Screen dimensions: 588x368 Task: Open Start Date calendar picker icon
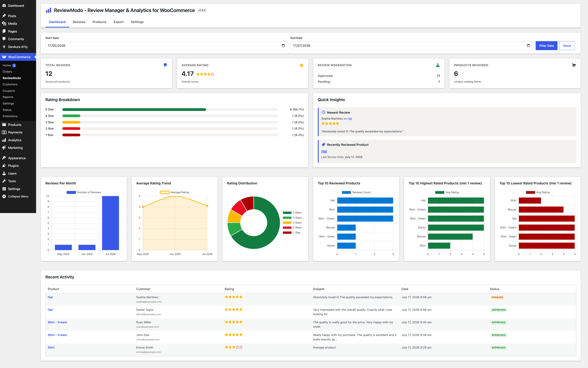283,46
